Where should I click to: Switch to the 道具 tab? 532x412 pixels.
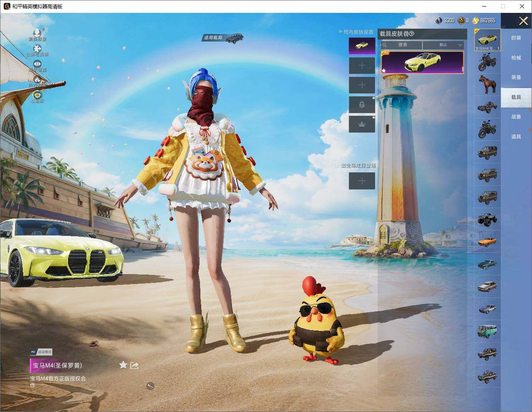(516, 137)
